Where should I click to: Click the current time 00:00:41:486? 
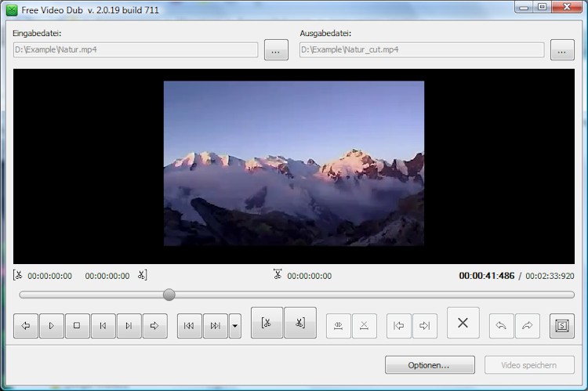click(486, 276)
